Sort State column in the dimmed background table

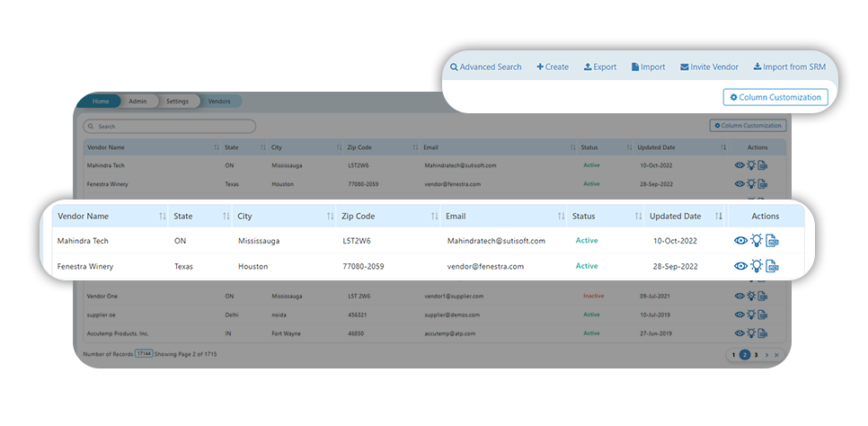[263, 147]
